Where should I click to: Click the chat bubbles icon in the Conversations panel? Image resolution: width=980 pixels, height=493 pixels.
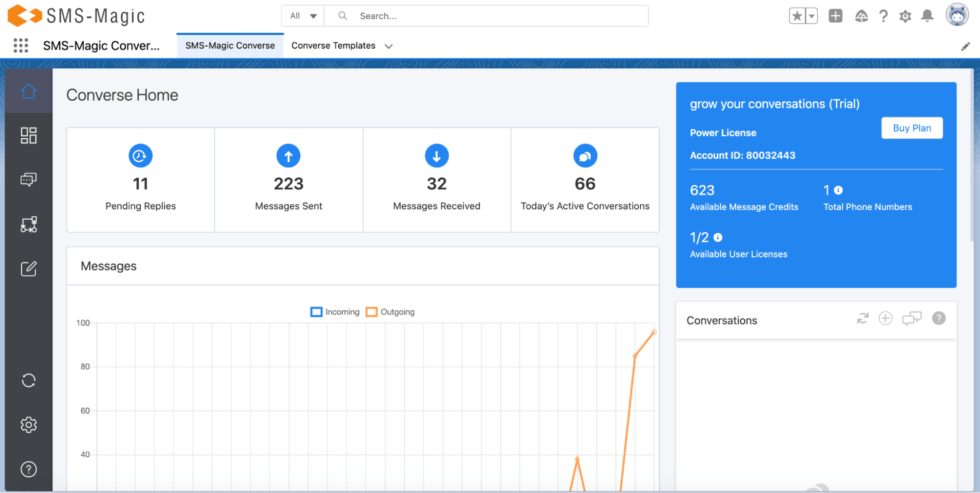[x=912, y=319]
